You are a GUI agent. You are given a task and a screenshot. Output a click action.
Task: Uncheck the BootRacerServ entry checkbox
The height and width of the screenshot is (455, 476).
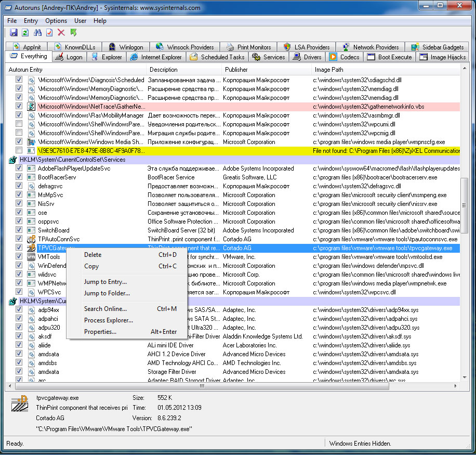point(19,177)
